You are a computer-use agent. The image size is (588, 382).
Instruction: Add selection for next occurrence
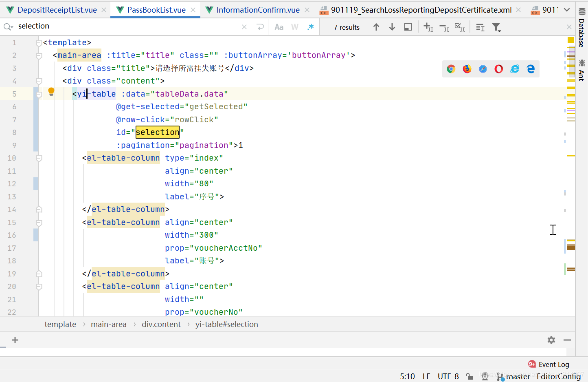428,27
